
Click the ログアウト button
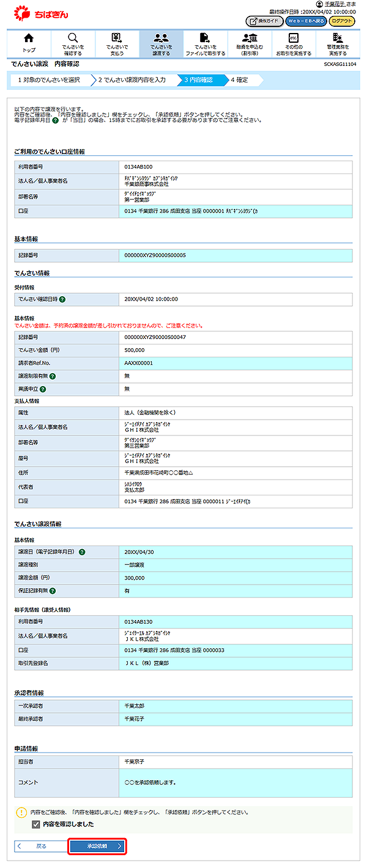point(341,21)
